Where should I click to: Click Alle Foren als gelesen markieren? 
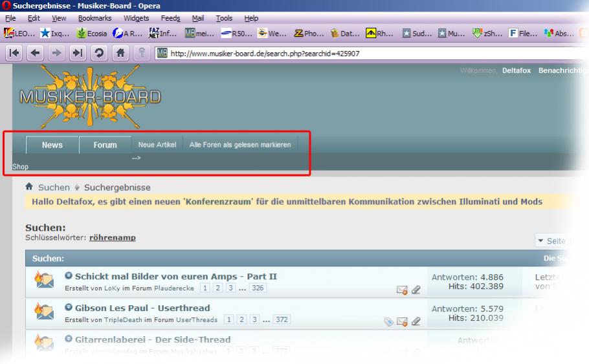(x=240, y=144)
